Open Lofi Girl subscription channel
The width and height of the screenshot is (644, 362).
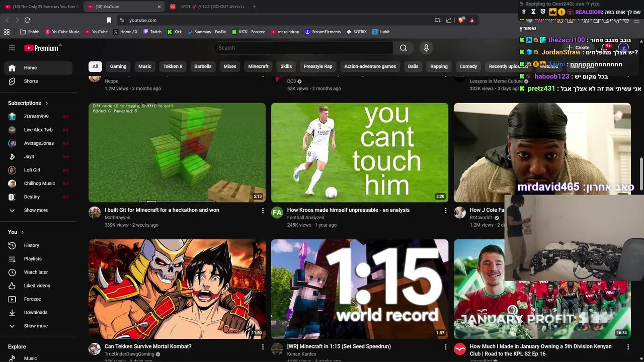(39, 170)
